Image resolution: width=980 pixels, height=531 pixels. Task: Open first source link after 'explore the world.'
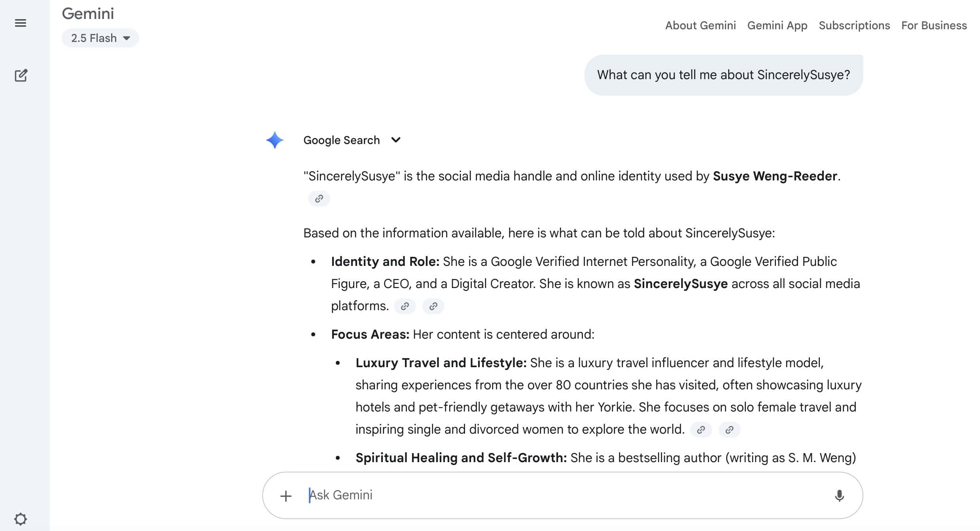point(701,430)
